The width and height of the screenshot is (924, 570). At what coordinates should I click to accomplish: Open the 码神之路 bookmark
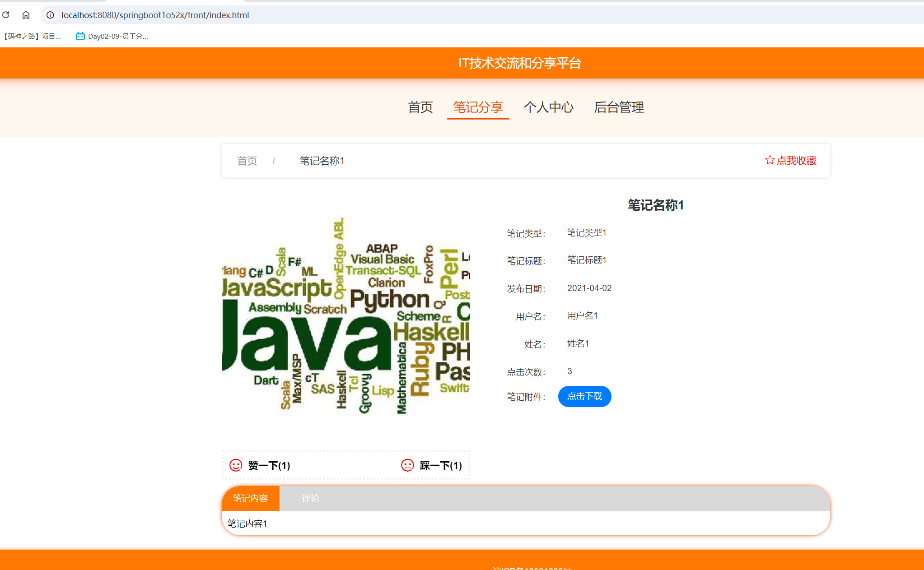[32, 36]
